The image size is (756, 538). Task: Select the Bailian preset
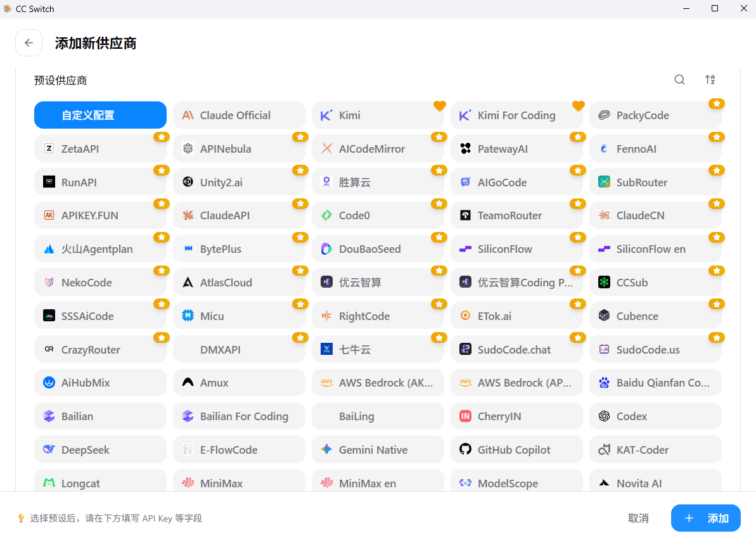[100, 416]
